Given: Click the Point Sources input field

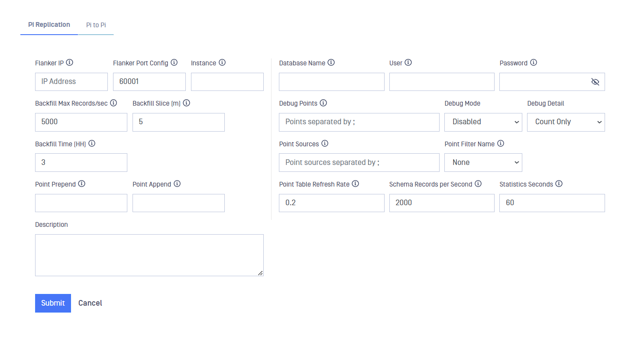Looking at the screenshot, I should (x=359, y=162).
